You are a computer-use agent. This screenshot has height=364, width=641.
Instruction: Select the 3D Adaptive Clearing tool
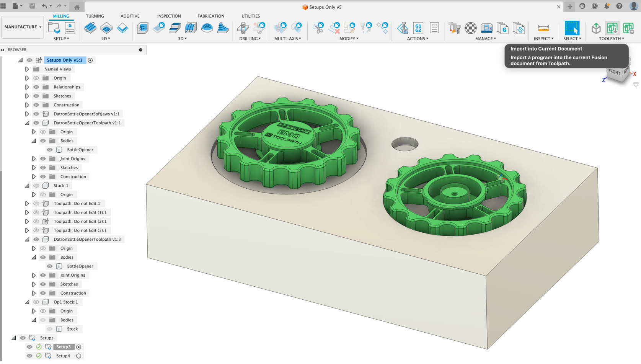click(143, 28)
